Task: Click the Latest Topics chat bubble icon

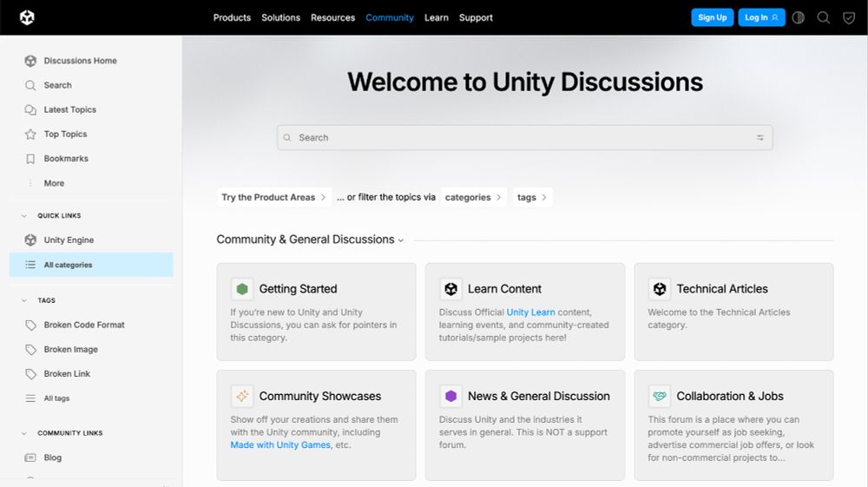Action: point(30,109)
